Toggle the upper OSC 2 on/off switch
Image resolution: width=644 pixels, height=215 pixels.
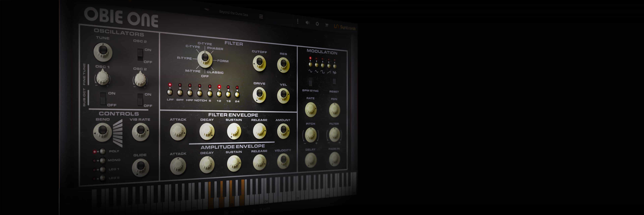pyautogui.click(x=140, y=55)
